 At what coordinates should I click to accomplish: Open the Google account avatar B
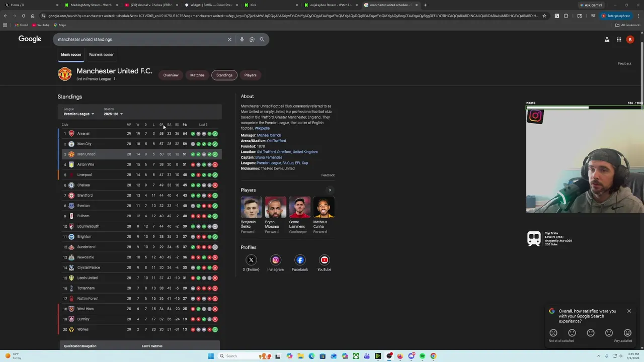pyautogui.click(x=630, y=39)
